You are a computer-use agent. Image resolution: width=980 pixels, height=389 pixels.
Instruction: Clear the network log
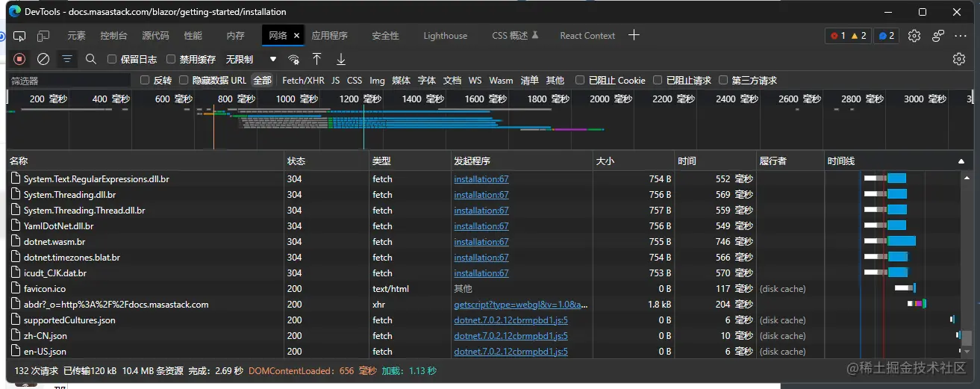43,59
